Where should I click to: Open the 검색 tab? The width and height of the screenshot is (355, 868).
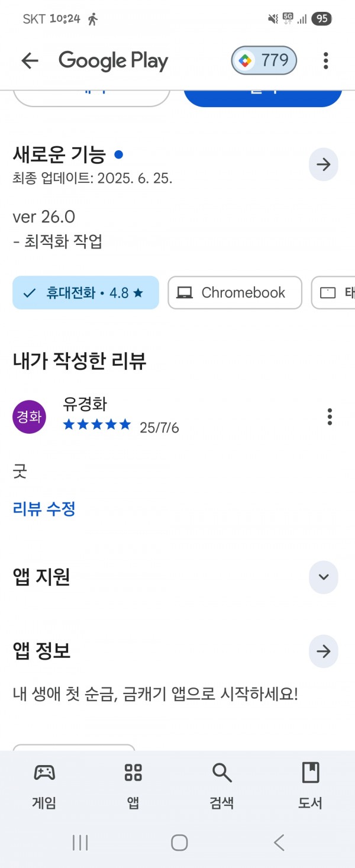222,786
